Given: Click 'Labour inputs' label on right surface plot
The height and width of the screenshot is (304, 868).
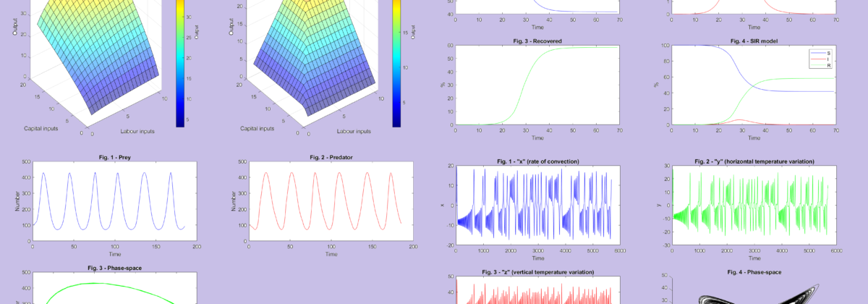Looking at the screenshot, I should pos(354,132).
